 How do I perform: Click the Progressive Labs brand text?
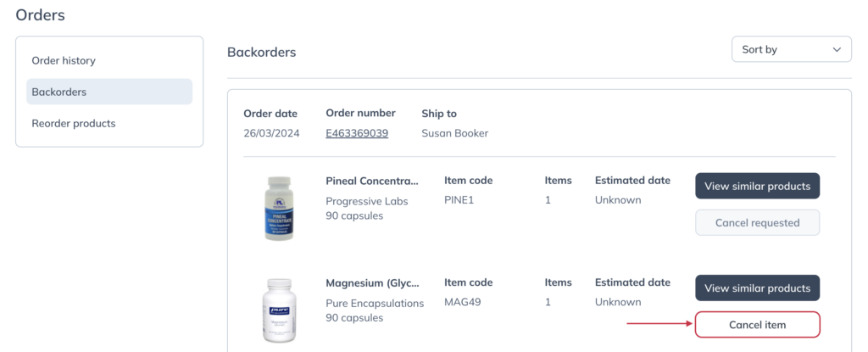[367, 201]
